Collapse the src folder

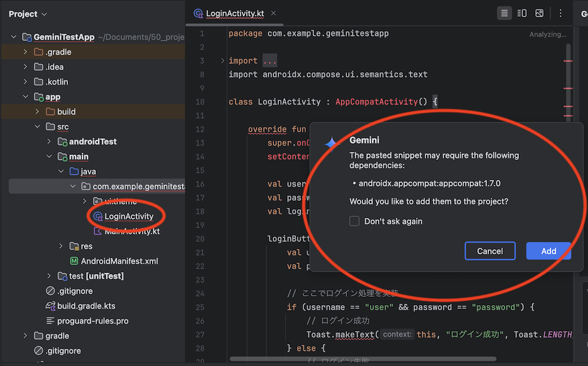(37, 126)
